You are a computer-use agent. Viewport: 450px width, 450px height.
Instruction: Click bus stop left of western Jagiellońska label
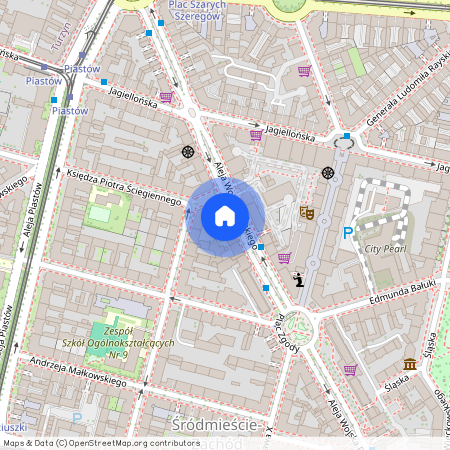click(104, 82)
